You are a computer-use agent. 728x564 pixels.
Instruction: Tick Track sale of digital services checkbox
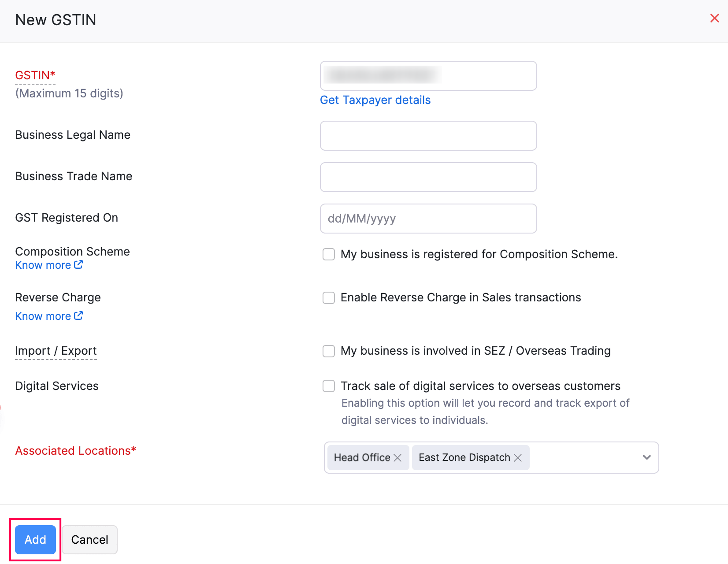(329, 386)
